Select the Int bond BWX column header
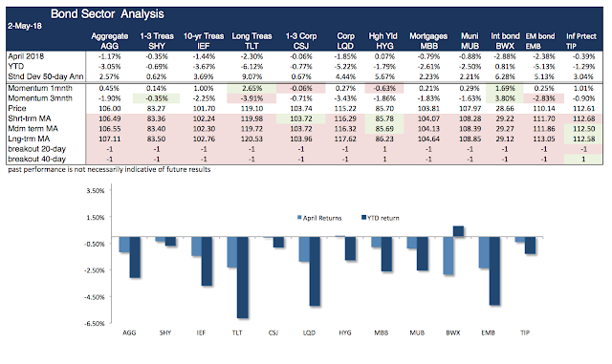The height and width of the screenshot is (364, 612). point(505,41)
